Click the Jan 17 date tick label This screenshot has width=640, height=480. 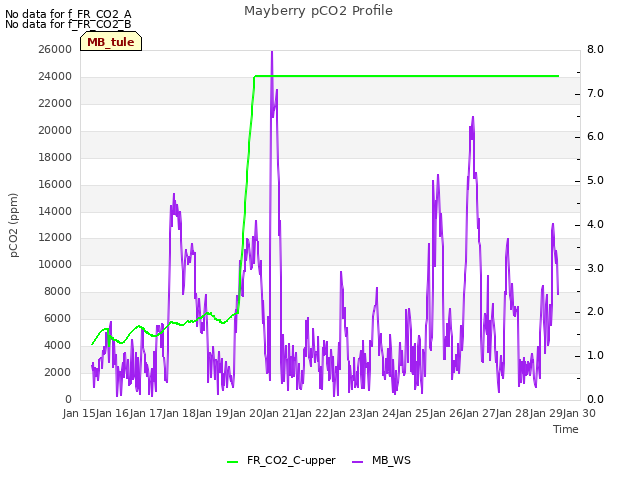(x=146, y=413)
